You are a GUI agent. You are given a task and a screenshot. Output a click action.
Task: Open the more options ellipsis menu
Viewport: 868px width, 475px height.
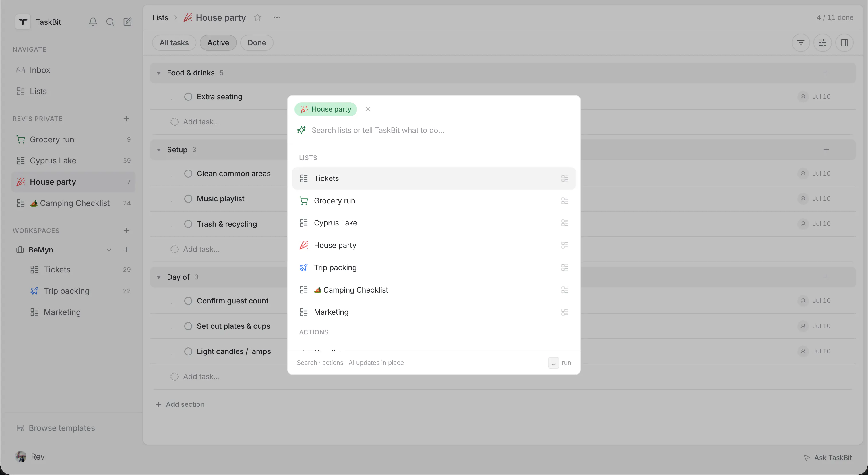(x=277, y=17)
